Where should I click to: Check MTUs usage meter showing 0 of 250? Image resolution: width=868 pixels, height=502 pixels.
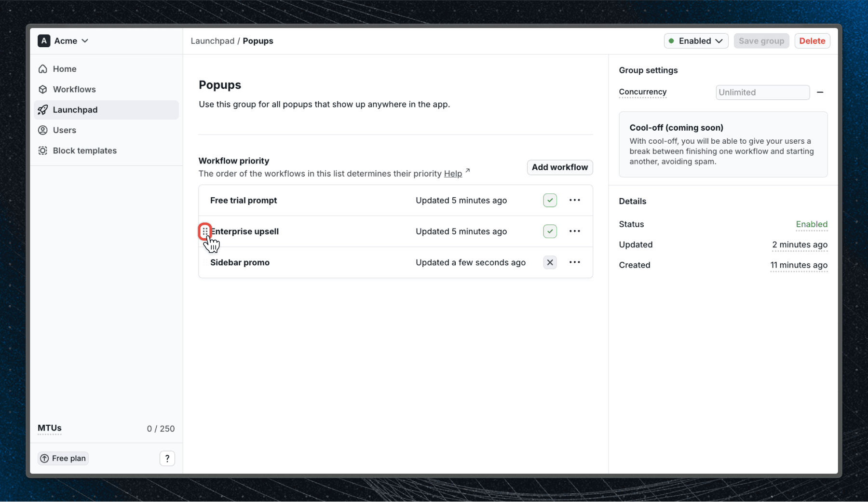click(x=49, y=428)
